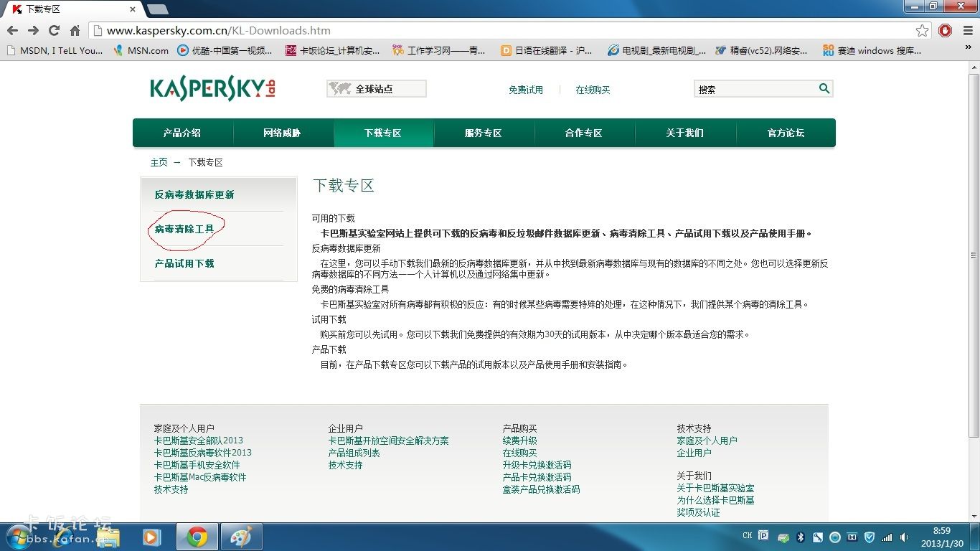The image size is (980, 551).
Task: Click the 搜索 search input box
Action: tap(755, 89)
